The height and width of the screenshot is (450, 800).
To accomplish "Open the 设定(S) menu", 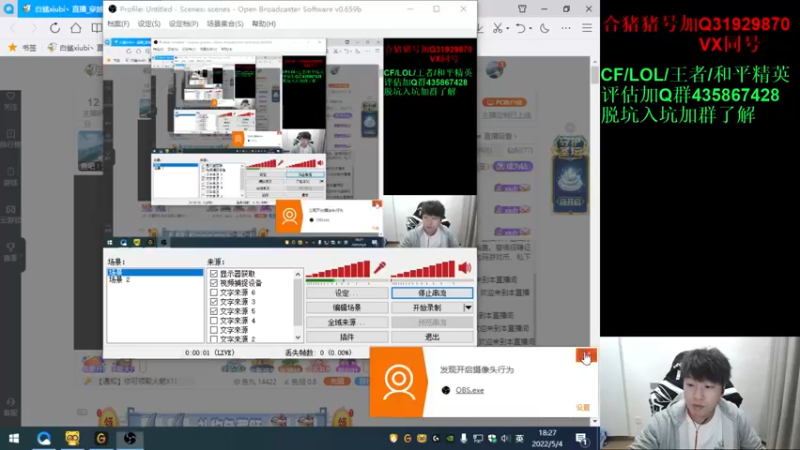I will 149,23.
